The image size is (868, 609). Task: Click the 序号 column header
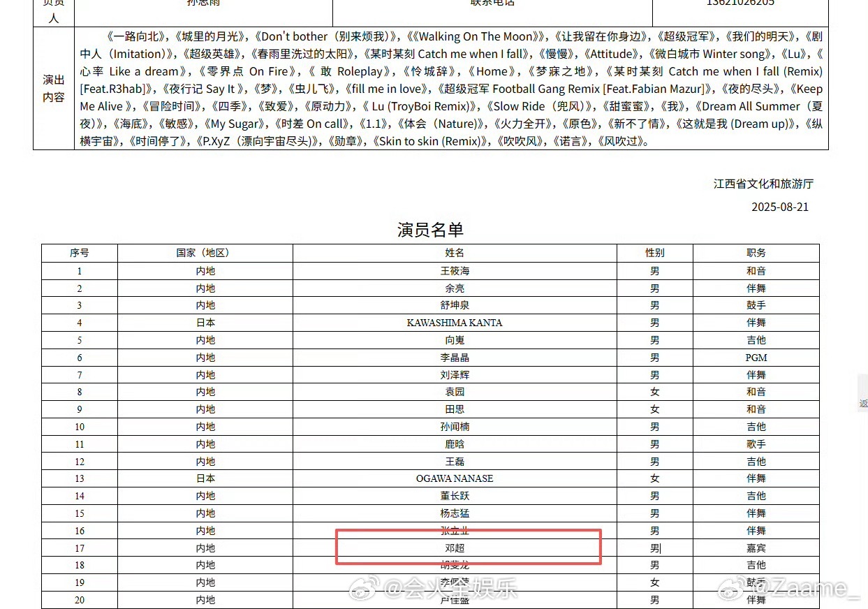point(80,253)
